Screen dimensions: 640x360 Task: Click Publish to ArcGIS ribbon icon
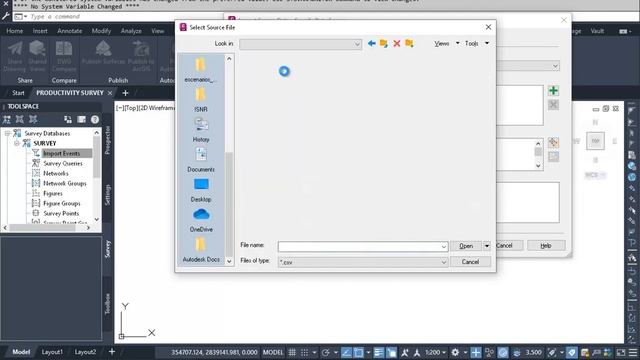click(x=141, y=56)
